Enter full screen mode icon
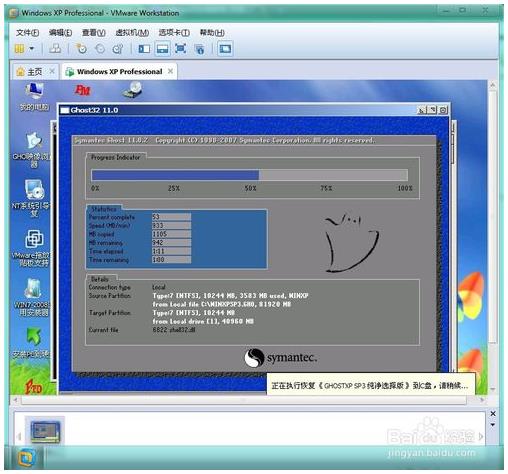 [x=180, y=49]
